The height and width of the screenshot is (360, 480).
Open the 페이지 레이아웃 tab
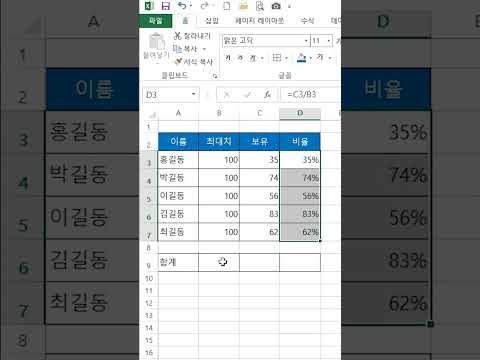click(x=259, y=21)
